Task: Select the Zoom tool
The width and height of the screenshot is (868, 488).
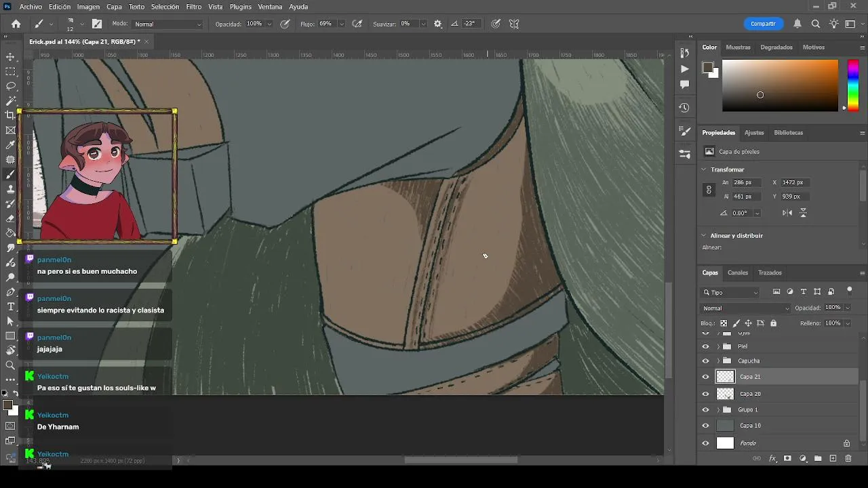Action: tap(10, 365)
